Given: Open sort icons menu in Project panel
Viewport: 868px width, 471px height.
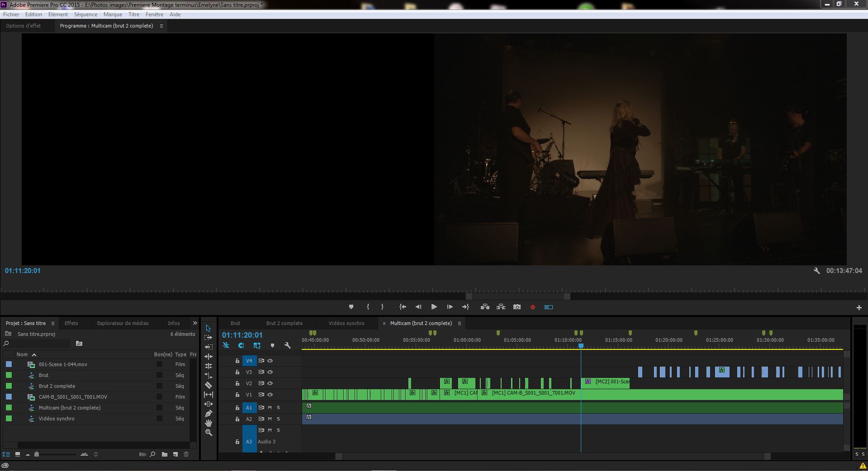Looking at the screenshot, I should pos(96,454).
